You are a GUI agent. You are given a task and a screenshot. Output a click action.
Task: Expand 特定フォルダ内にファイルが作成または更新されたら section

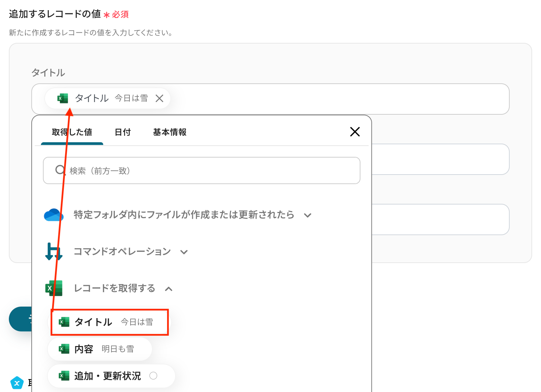click(x=308, y=215)
